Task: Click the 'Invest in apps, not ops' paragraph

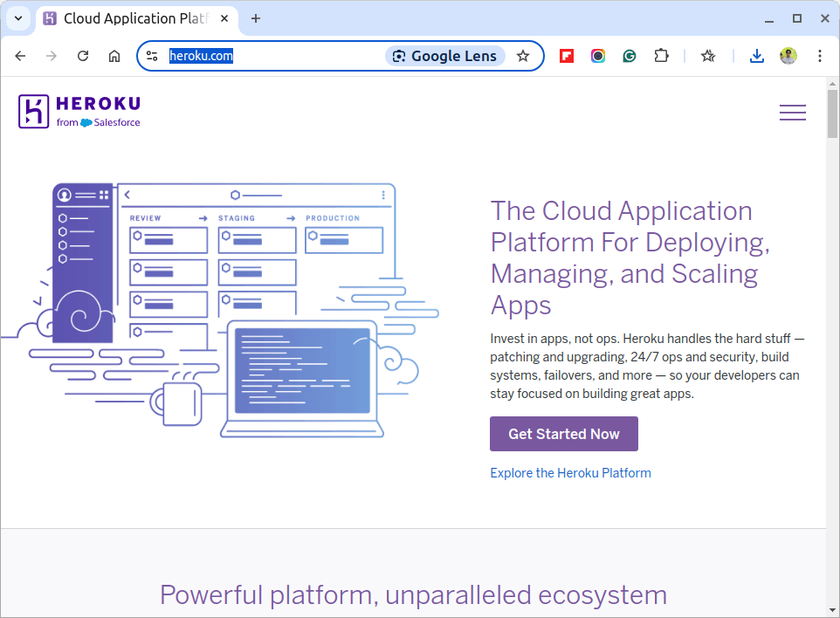Action: coord(647,367)
